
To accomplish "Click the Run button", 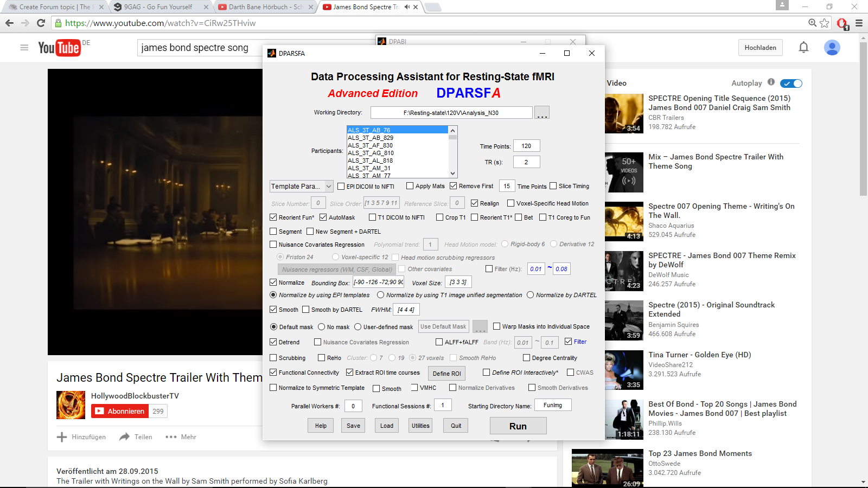I will [x=518, y=426].
